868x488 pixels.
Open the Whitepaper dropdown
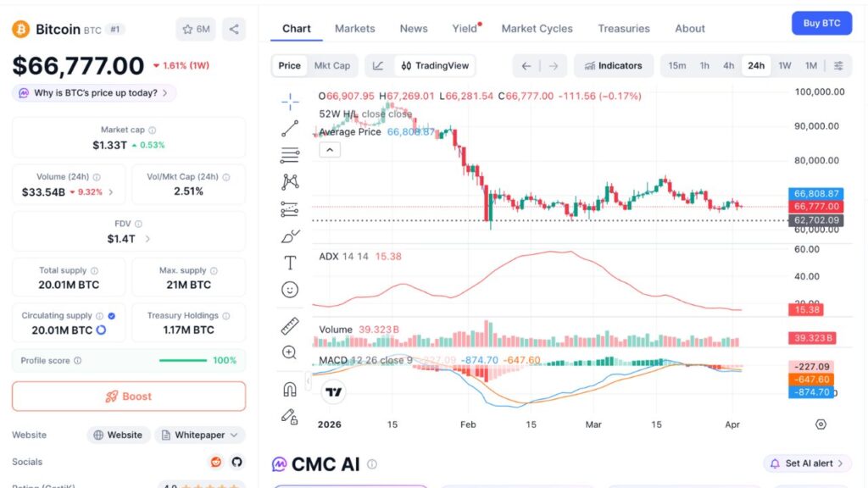[x=200, y=435]
